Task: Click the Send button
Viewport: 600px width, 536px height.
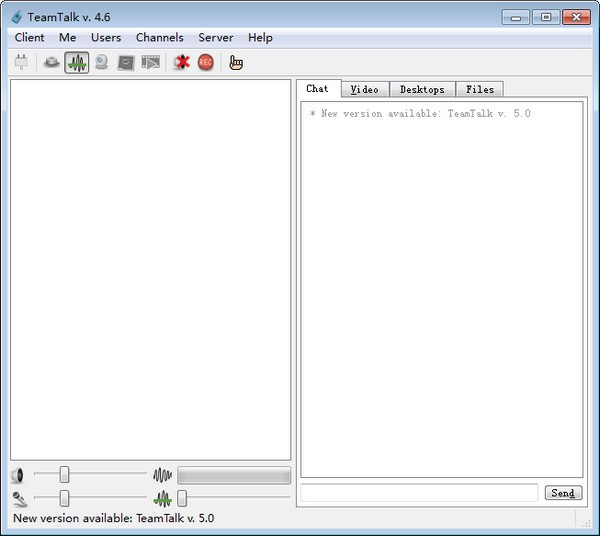Action: pos(563,493)
